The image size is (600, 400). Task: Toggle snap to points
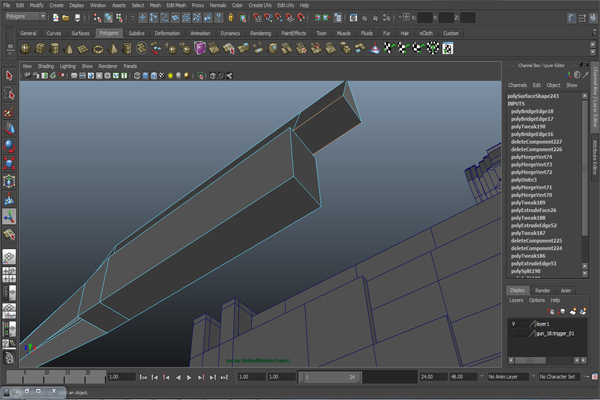279,18
